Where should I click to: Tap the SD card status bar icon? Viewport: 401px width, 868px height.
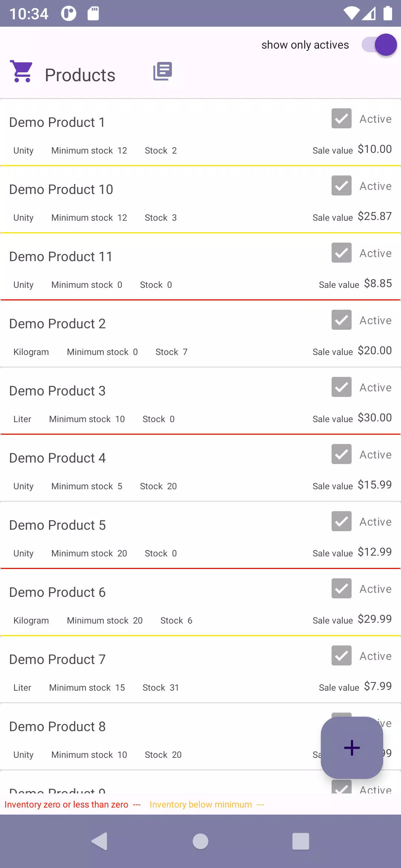(x=93, y=14)
